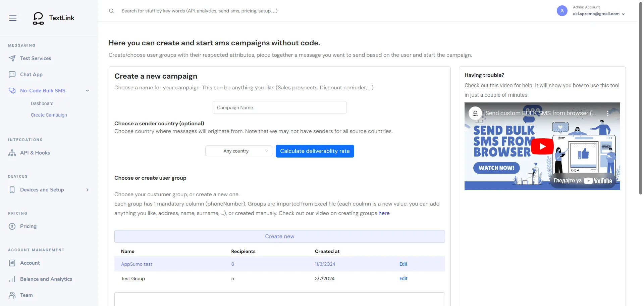The height and width of the screenshot is (306, 644).
Task: Select Balance and Analytics menu item
Action: click(x=46, y=279)
